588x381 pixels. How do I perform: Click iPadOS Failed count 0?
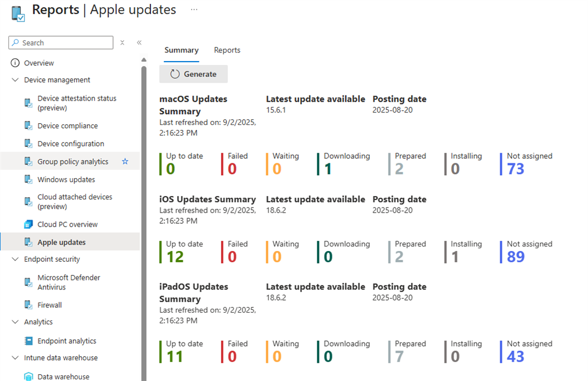(x=232, y=356)
